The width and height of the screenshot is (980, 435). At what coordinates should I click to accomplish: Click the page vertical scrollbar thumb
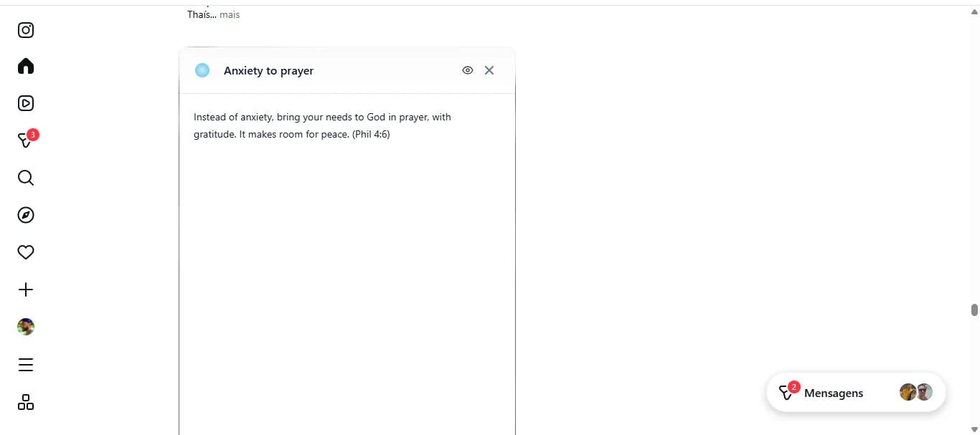(x=974, y=310)
